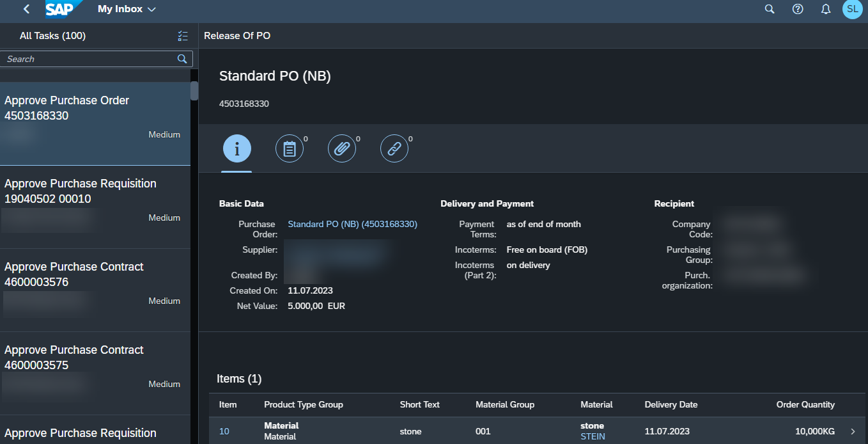868x444 pixels.
Task: Click the magnifier in the task search field
Action: click(182, 59)
